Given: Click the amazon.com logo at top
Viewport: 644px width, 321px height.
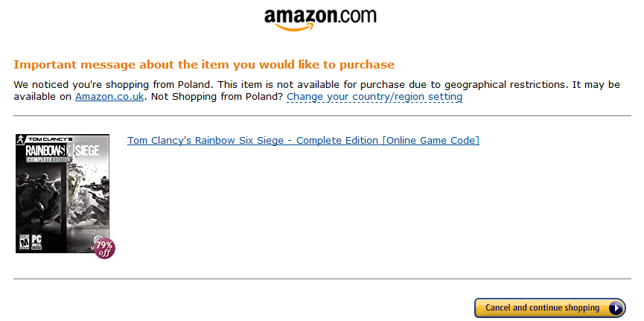Looking at the screenshot, I should [x=320, y=19].
